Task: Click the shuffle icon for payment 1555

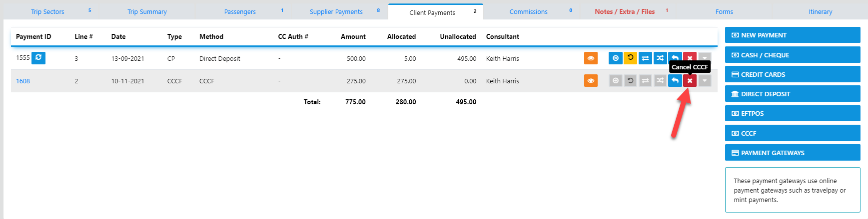Action: click(660, 58)
